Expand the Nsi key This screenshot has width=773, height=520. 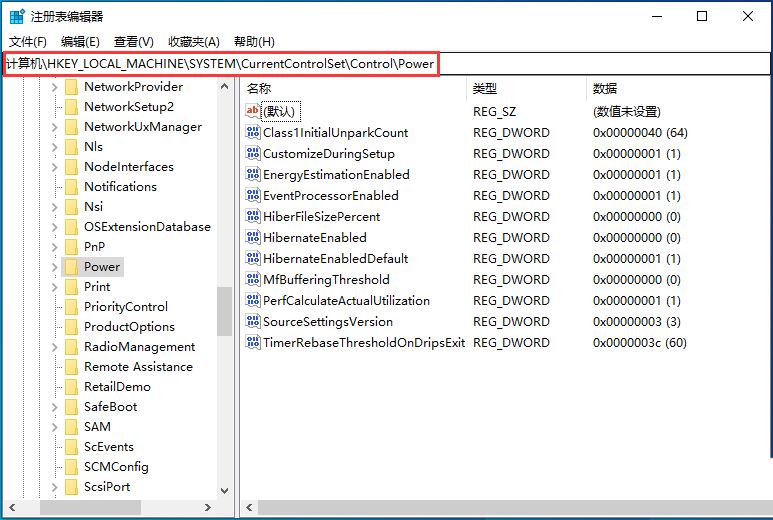coord(54,207)
